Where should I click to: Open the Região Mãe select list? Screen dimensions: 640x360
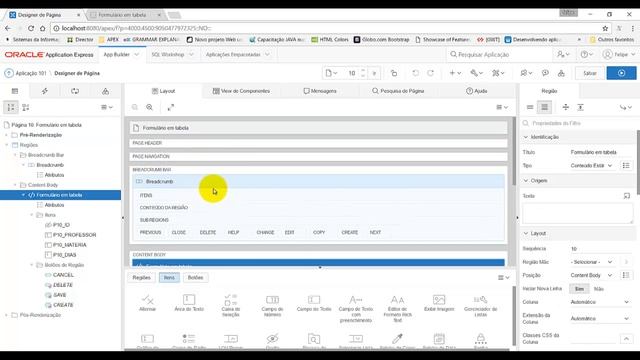591,262
